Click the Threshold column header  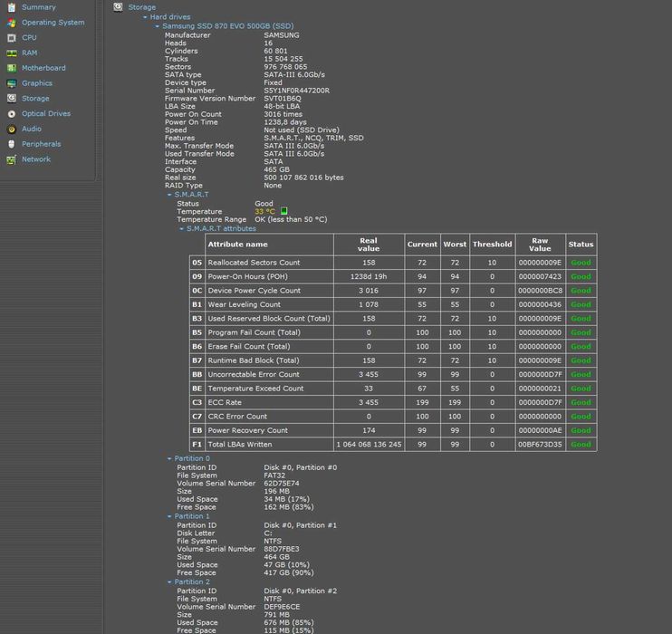point(492,245)
